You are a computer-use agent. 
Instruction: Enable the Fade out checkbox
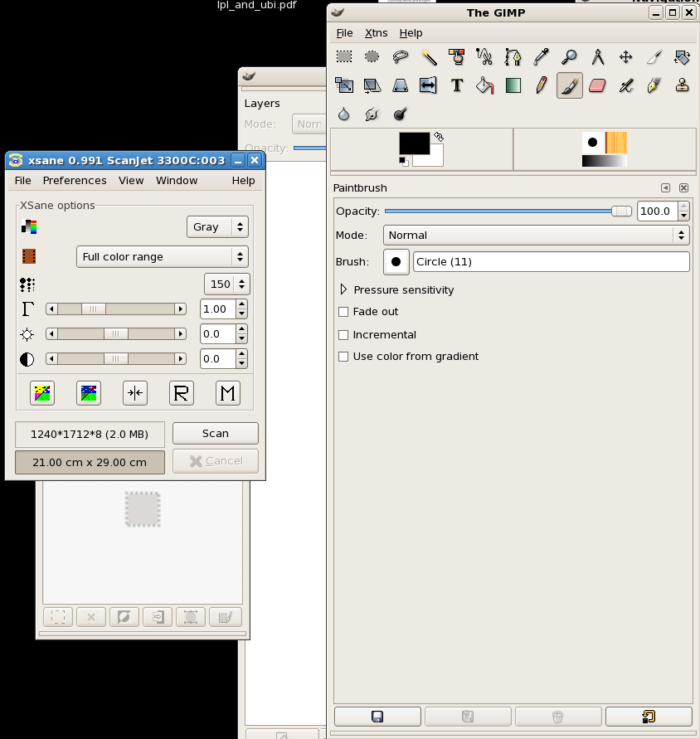tap(343, 312)
